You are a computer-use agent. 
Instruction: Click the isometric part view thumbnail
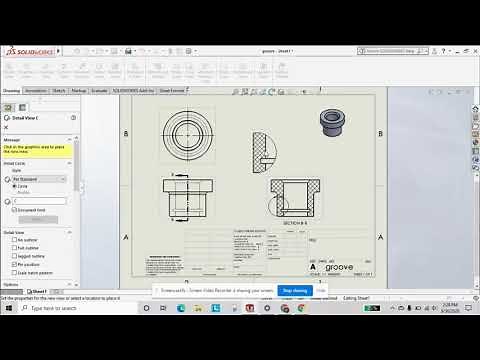[x=332, y=122]
